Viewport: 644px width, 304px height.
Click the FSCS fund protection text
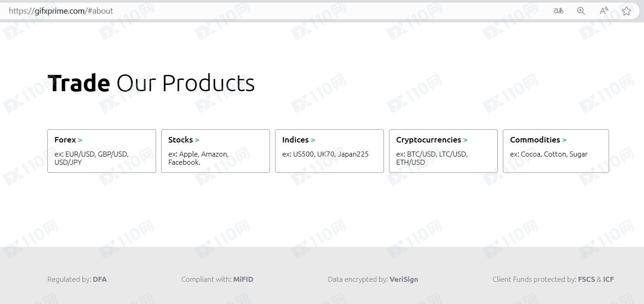[586, 279]
